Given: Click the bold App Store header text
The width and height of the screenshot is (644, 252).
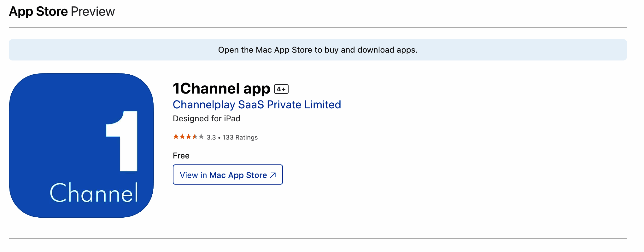Looking at the screenshot, I should tap(38, 12).
